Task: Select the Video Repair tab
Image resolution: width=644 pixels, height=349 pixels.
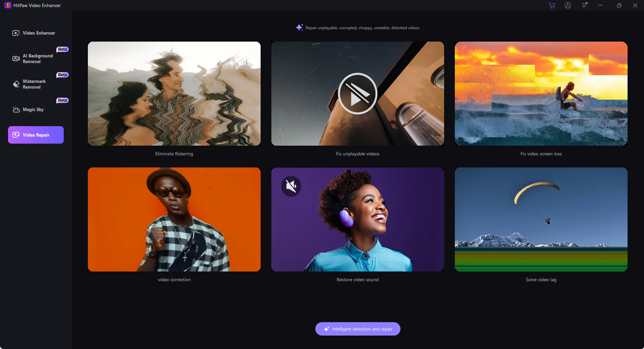Action: [x=36, y=135]
